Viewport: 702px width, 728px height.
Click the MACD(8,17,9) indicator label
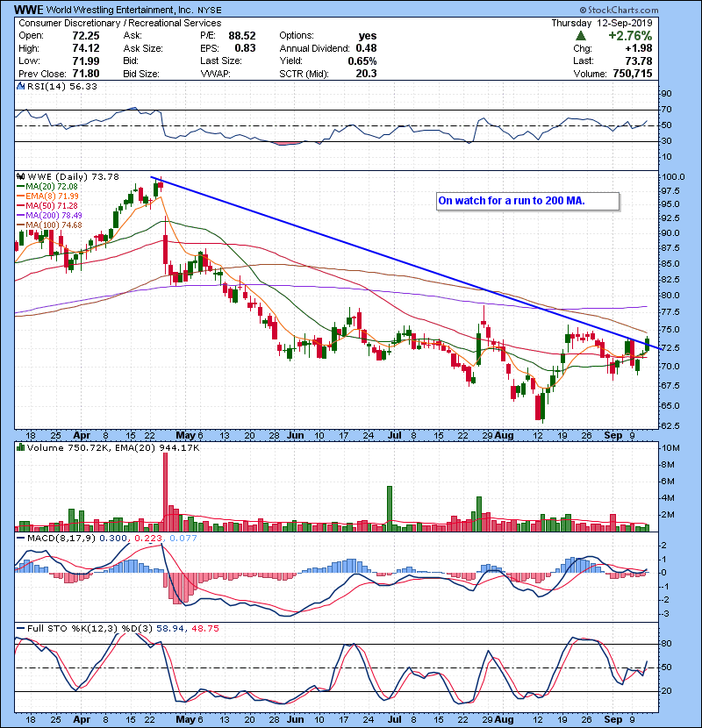coord(62,539)
